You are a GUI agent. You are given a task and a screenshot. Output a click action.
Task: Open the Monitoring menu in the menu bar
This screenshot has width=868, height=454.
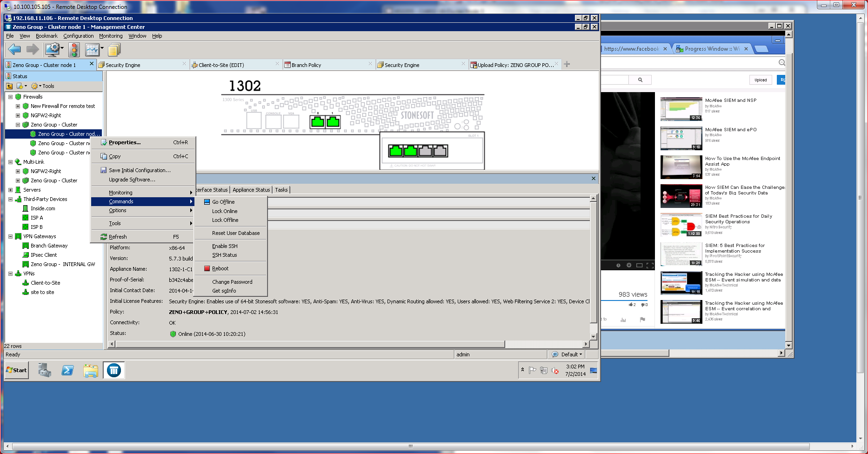(111, 36)
